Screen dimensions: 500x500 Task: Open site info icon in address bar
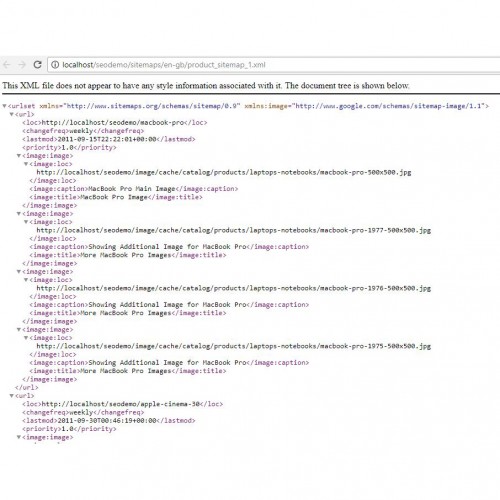[55, 65]
